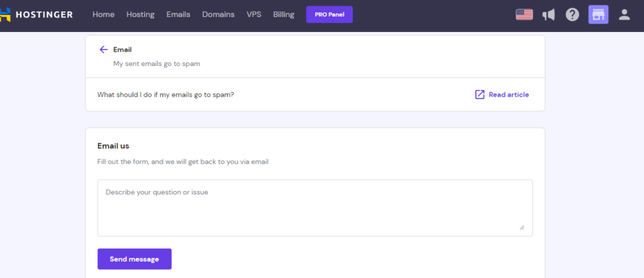Go to the Home menu item

(103, 14)
